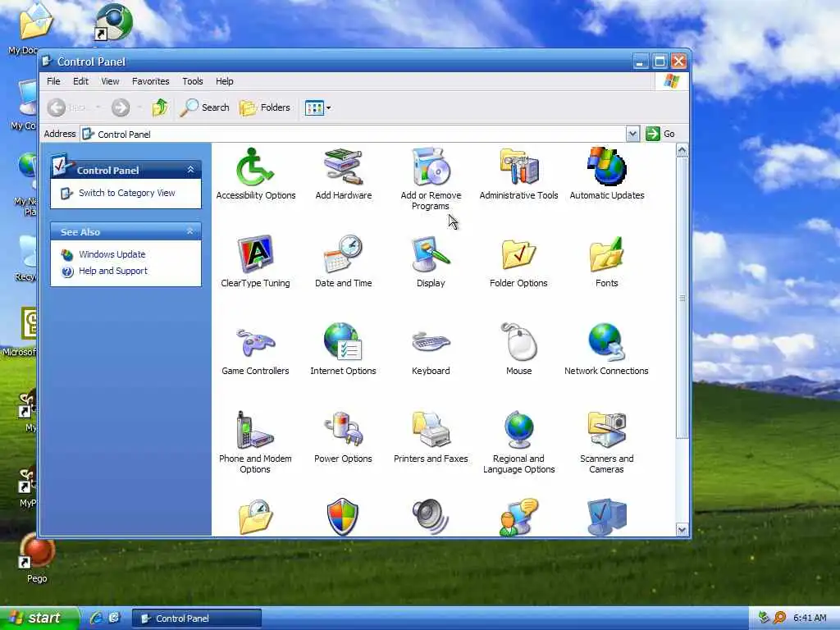Click Switch to Category View link
The image size is (840, 630).
[127, 193]
